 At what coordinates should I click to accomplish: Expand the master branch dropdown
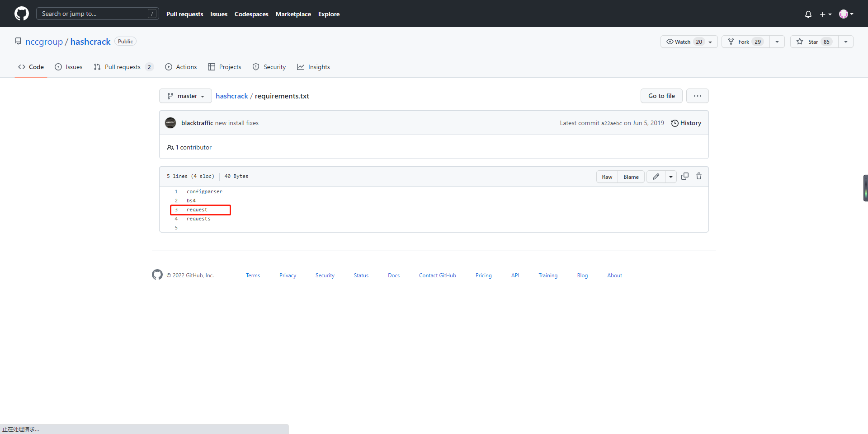185,96
